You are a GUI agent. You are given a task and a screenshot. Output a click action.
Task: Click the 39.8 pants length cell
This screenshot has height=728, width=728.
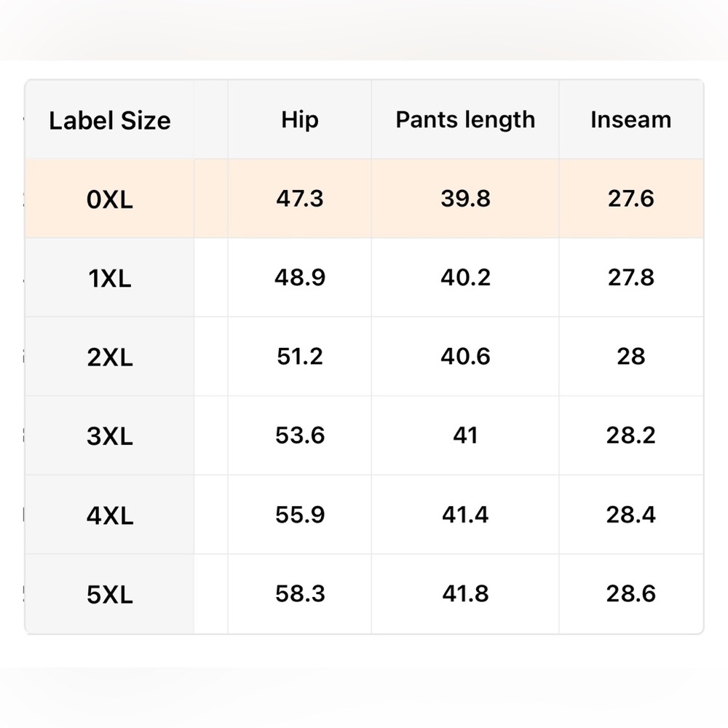tap(465, 199)
